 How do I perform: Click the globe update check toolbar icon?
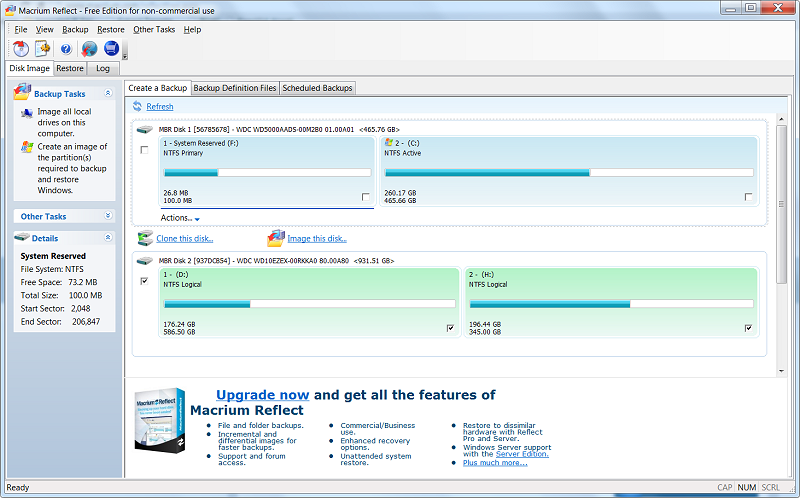point(89,48)
